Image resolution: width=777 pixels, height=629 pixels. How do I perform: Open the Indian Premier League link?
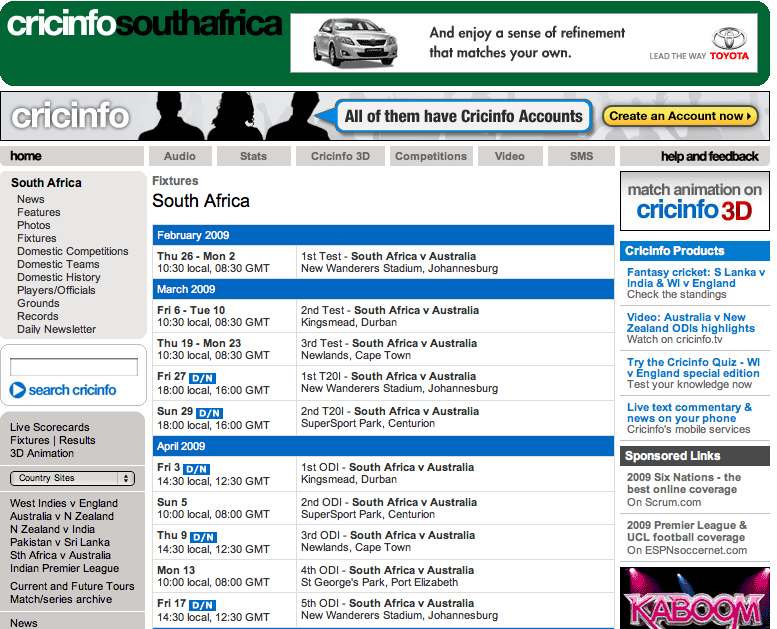point(64,568)
